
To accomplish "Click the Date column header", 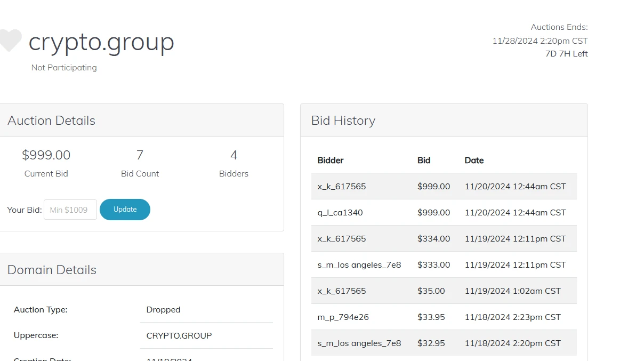I will [x=474, y=160].
